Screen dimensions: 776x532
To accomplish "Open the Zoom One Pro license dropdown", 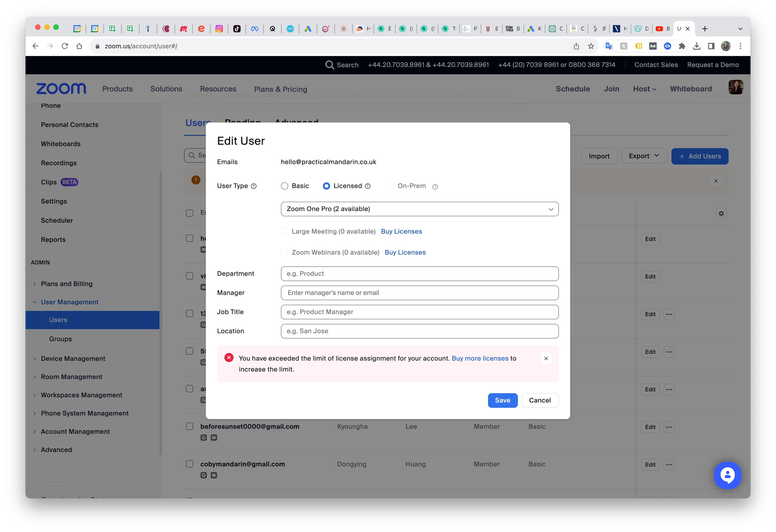I will [x=419, y=209].
